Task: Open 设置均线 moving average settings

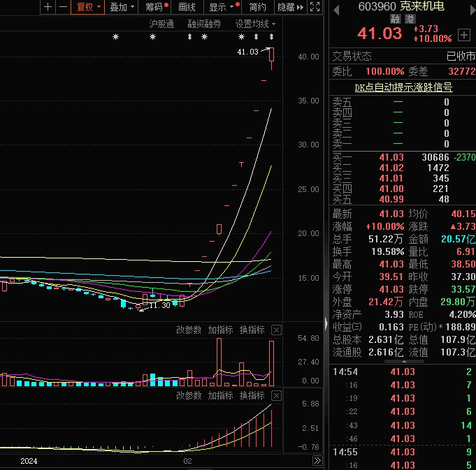Action: pos(255,24)
